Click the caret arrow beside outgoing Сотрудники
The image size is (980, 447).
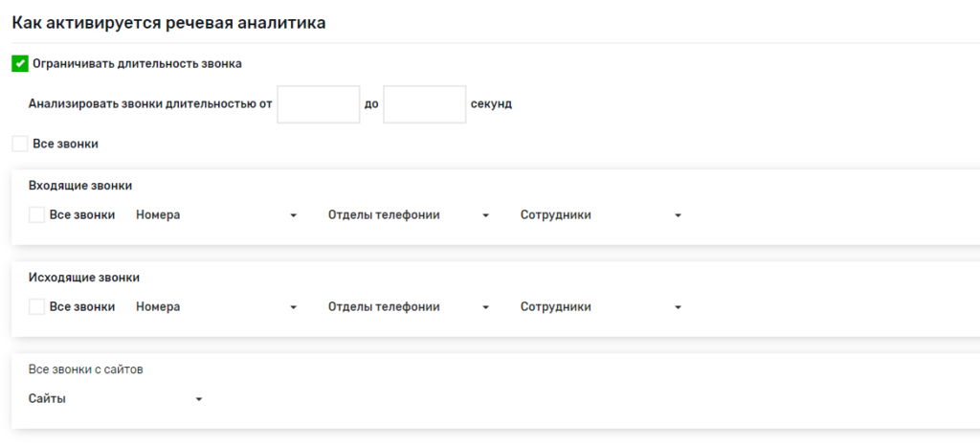[678, 308]
